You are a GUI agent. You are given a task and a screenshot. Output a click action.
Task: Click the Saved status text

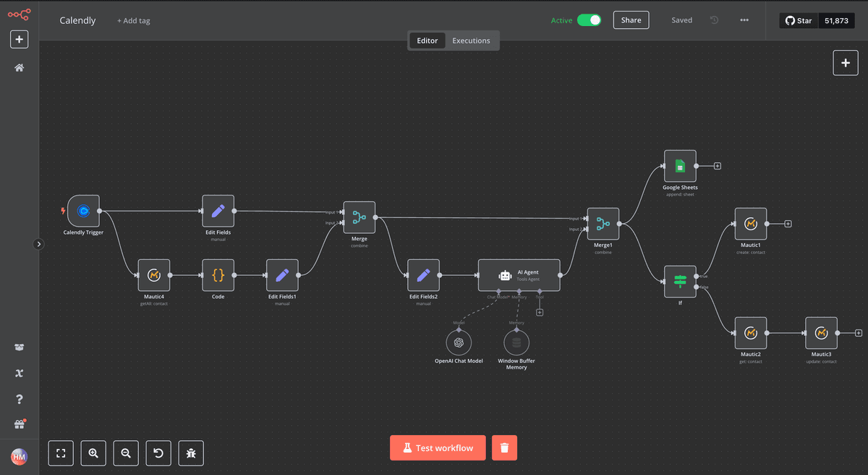(681, 20)
